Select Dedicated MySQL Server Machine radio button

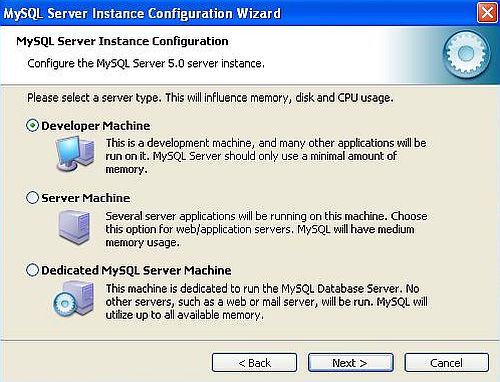pos(32,270)
